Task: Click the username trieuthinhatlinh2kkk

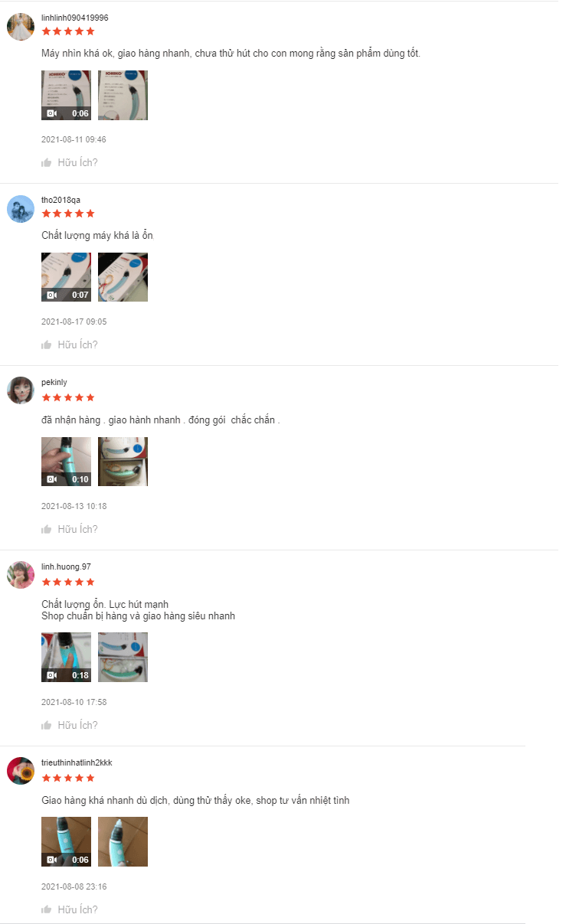Action: pyautogui.click(x=77, y=762)
